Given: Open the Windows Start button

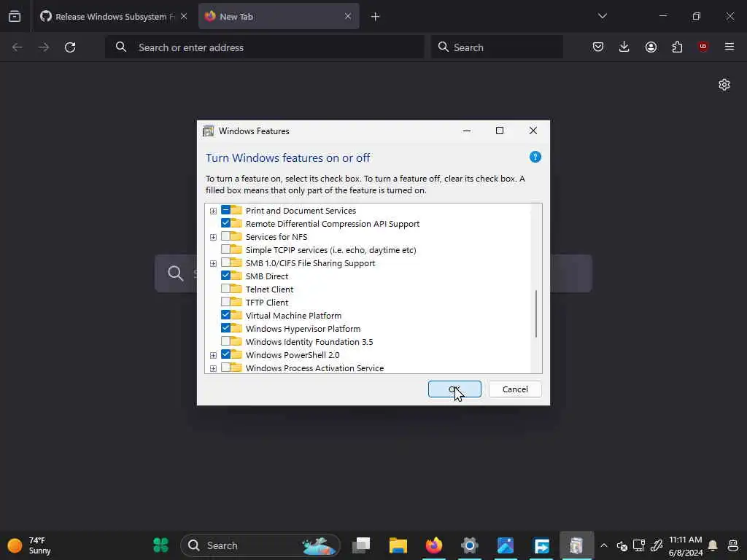Looking at the screenshot, I should pos(161,545).
